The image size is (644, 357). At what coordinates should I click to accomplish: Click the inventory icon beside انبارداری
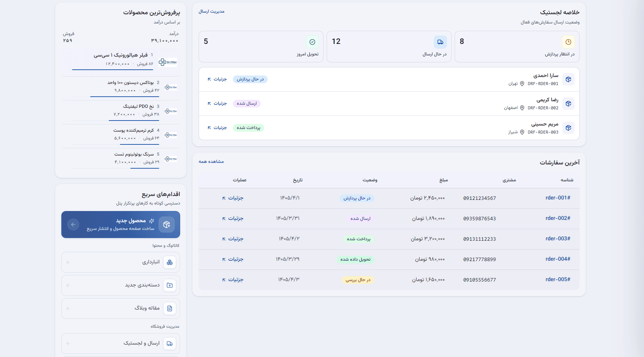(170, 262)
